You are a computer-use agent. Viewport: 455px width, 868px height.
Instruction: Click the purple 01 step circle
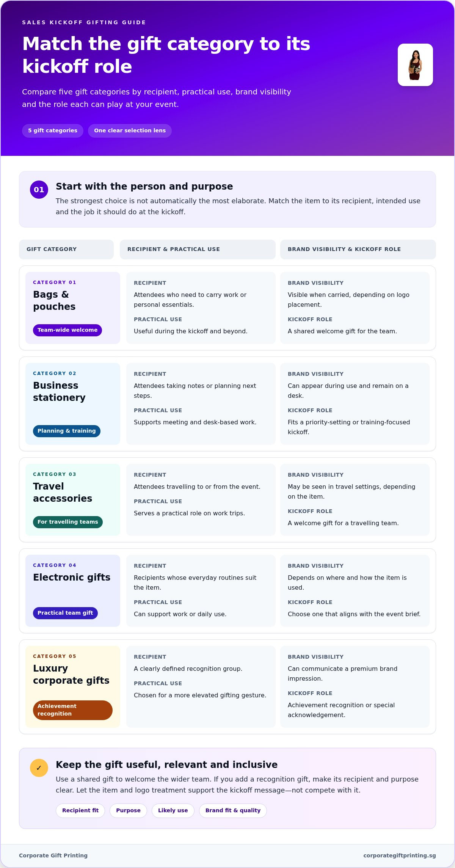click(x=39, y=190)
